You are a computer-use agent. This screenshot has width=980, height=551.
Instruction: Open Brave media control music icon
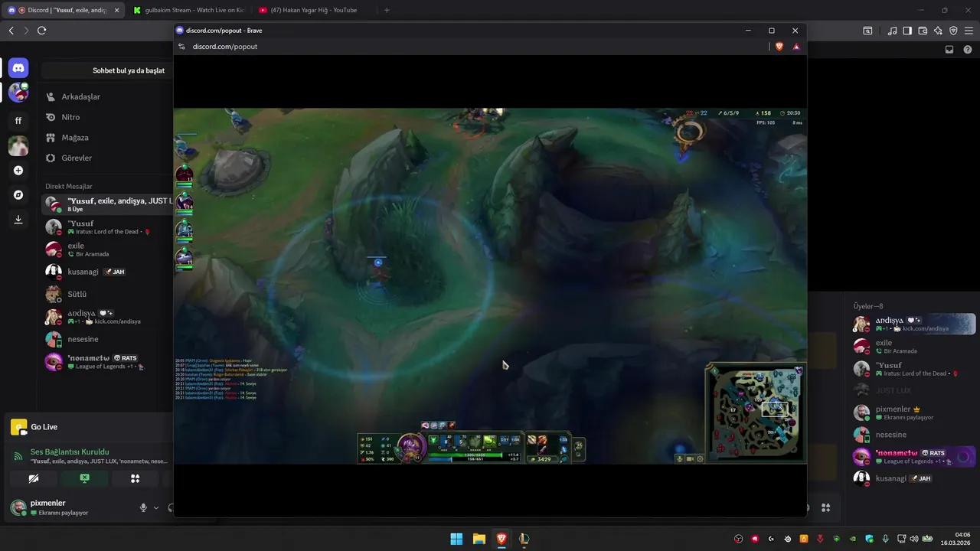coord(892,31)
